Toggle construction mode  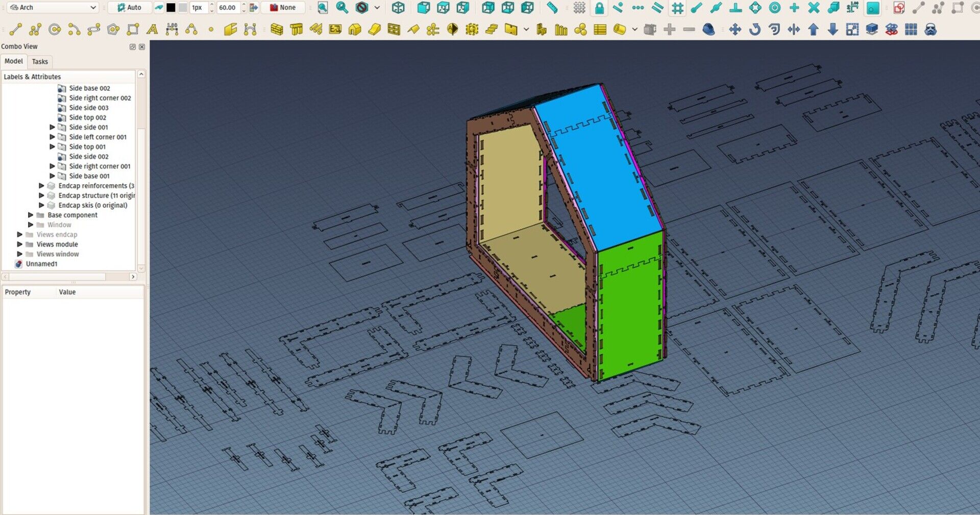[159, 8]
